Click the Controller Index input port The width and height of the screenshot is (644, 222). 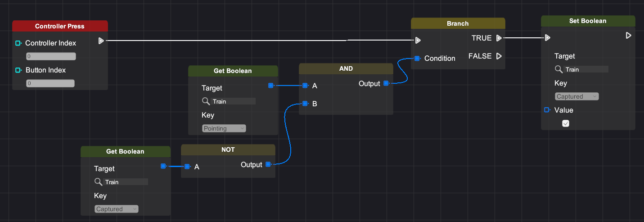(18, 43)
